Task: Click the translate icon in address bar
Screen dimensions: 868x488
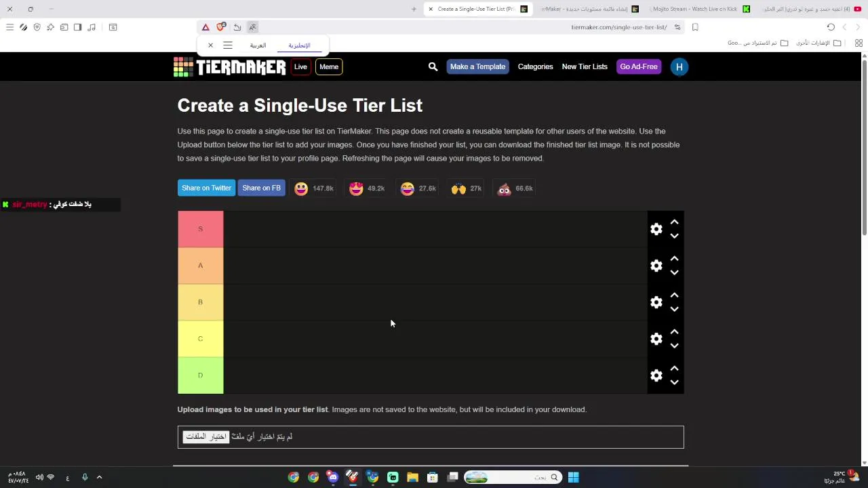Action: coord(252,27)
